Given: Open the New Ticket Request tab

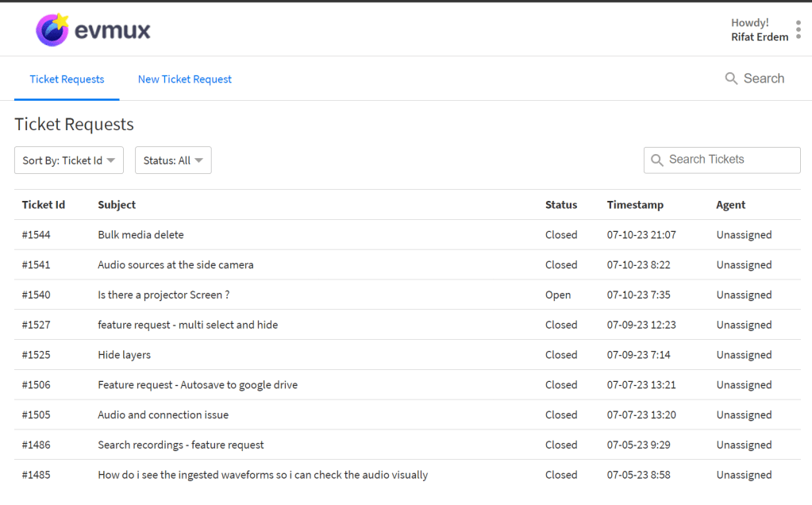Looking at the screenshot, I should [x=184, y=79].
